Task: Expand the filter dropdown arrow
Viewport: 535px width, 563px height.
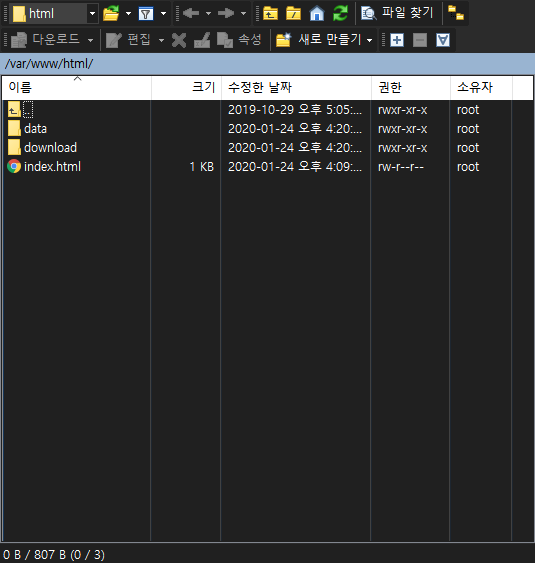Action: point(163,14)
